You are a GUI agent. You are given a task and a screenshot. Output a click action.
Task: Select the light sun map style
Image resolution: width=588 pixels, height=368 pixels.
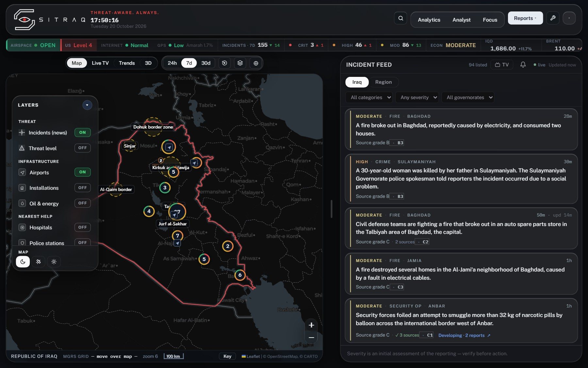click(x=54, y=262)
